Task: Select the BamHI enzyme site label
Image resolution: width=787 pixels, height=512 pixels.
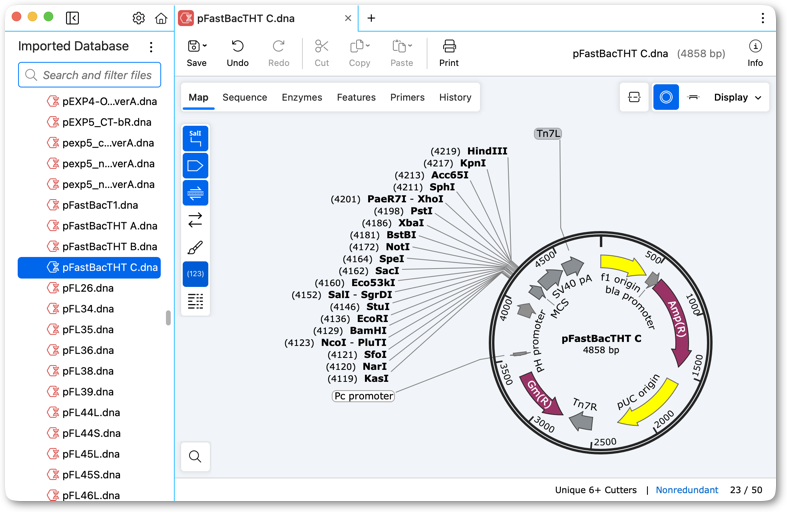Action: pyautogui.click(x=368, y=331)
